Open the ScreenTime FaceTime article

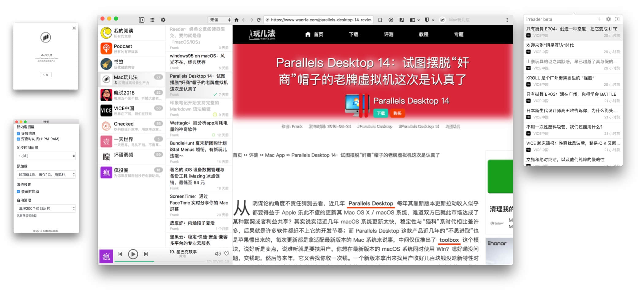(199, 205)
